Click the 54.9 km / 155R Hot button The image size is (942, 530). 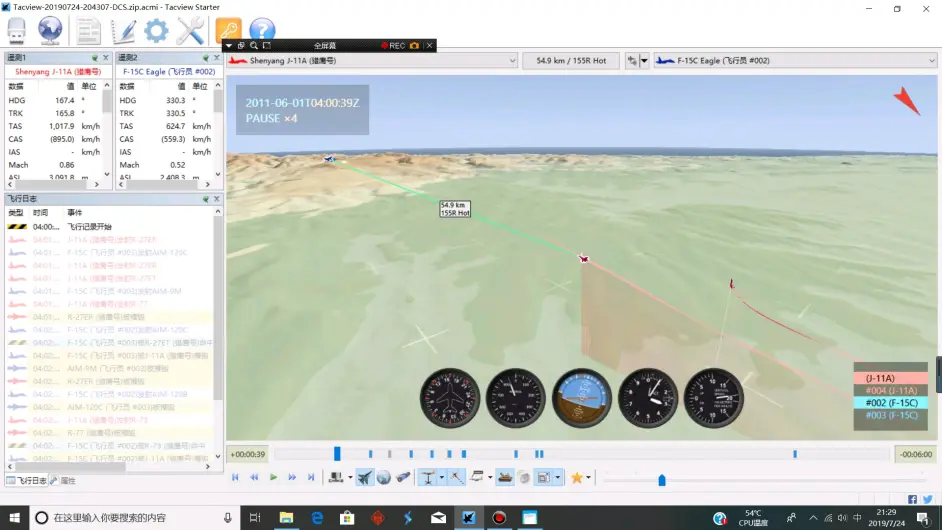click(x=571, y=61)
